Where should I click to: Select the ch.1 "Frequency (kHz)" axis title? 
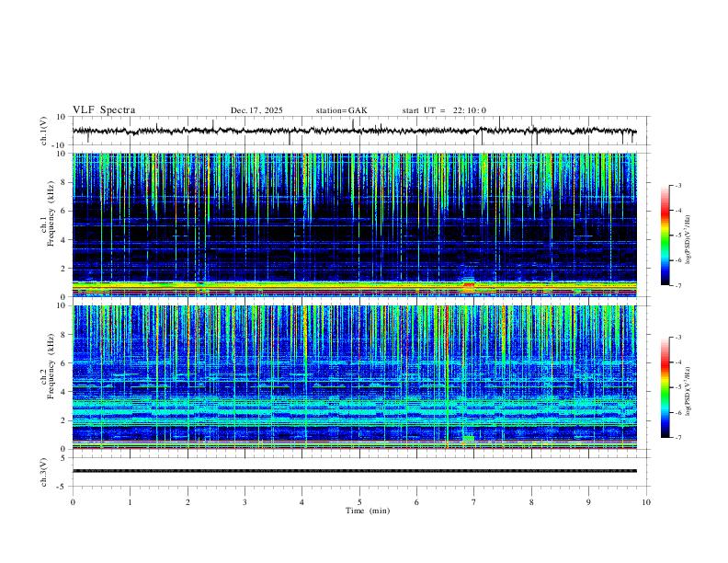pos(51,213)
